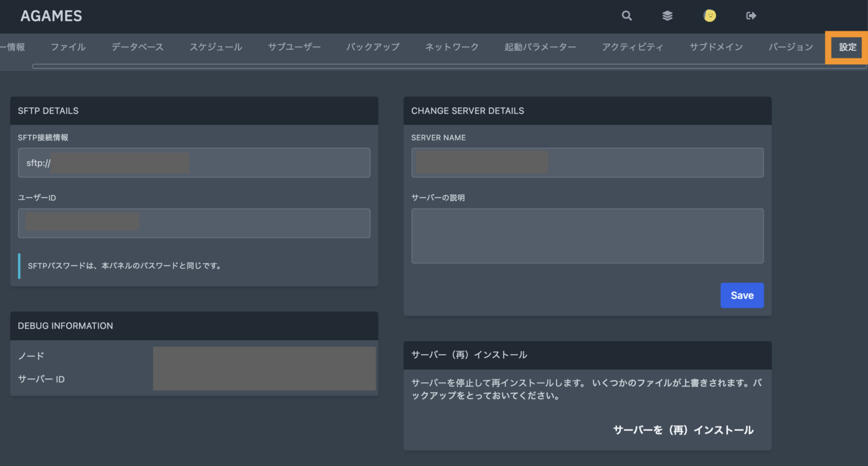
Task: Switch to the 起動パラメーター tab
Action: point(541,47)
